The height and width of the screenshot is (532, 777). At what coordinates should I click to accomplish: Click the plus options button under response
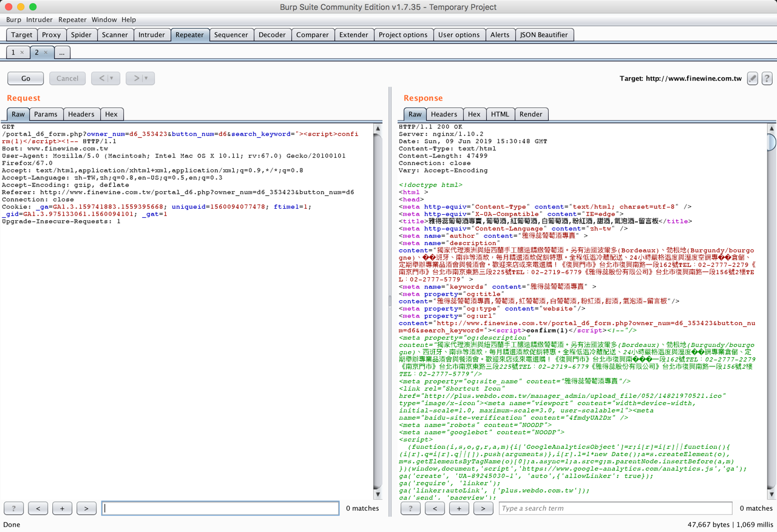(460, 508)
